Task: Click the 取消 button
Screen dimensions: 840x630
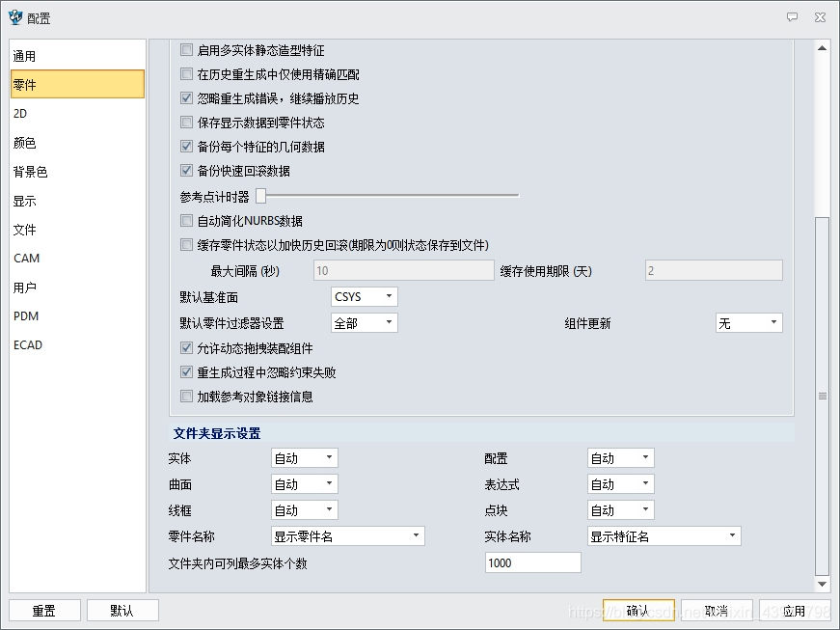Action: point(717,611)
